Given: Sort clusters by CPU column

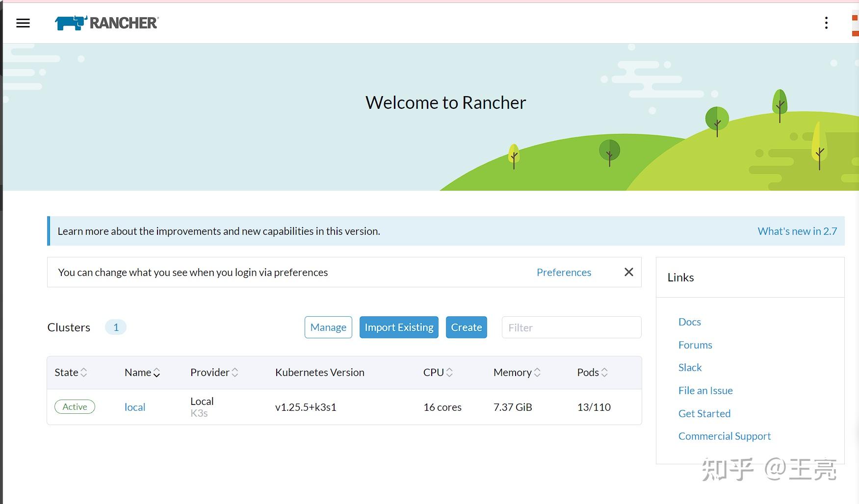Looking at the screenshot, I should click(438, 372).
